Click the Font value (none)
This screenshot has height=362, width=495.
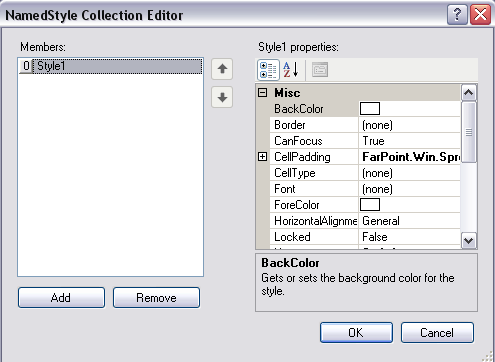[377, 189]
